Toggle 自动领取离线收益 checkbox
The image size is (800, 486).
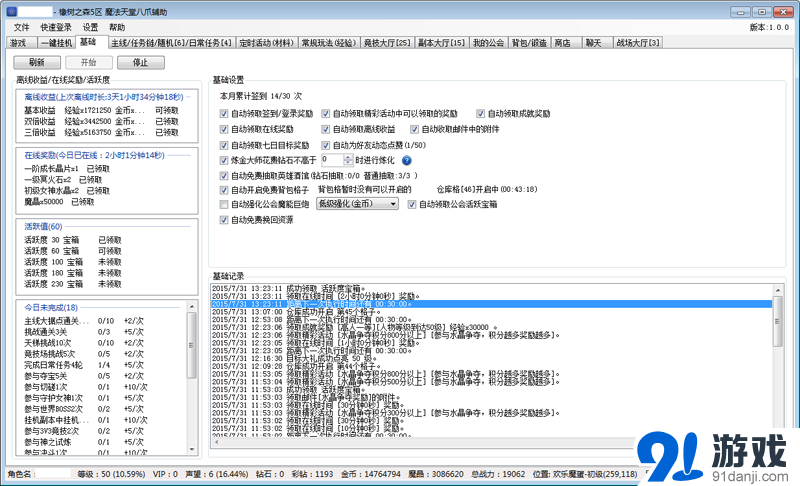click(326, 130)
